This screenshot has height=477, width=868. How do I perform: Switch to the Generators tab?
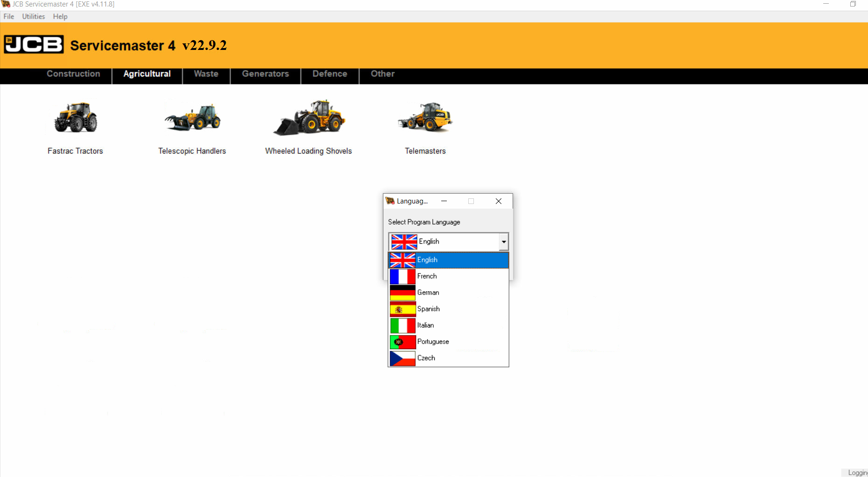pyautogui.click(x=265, y=74)
